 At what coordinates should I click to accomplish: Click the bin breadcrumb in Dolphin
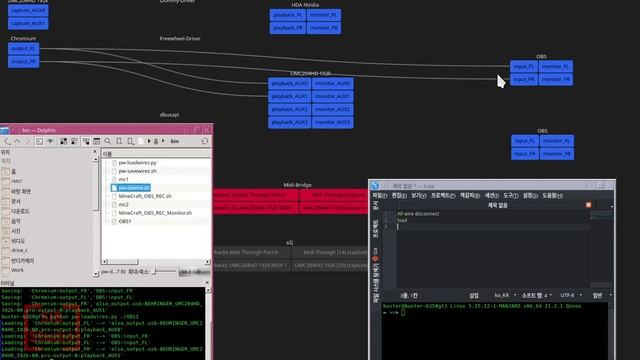(175, 141)
